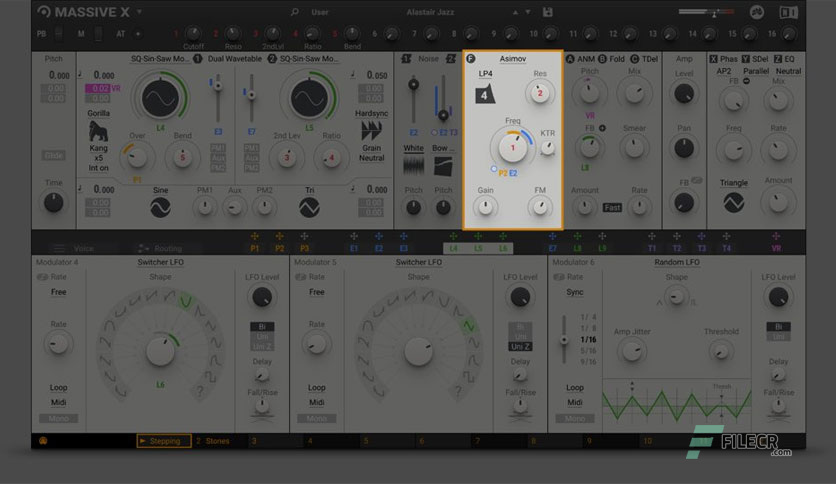Click macro knob 2 labeled Reso
Screen dimensions: 836x484
[x=232, y=34]
